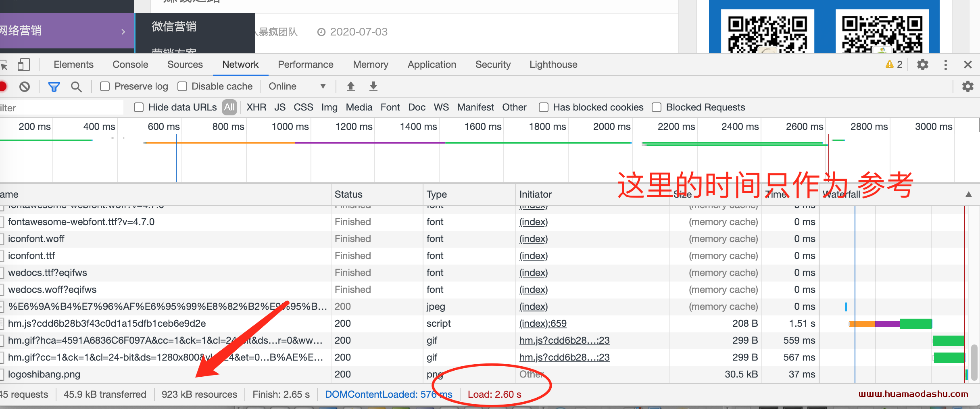This screenshot has height=409, width=980.
Task: Check Has blocked cookies
Action: coord(544,107)
